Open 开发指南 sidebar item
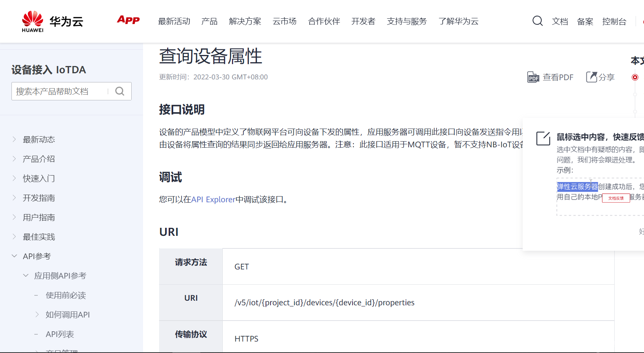Screen dimensions: 644x353 coord(39,198)
